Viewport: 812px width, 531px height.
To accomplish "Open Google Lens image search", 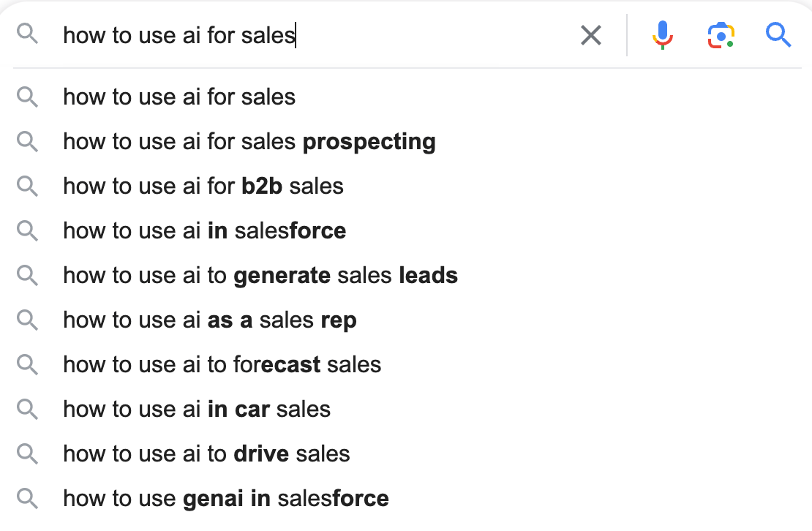I will tap(721, 34).
